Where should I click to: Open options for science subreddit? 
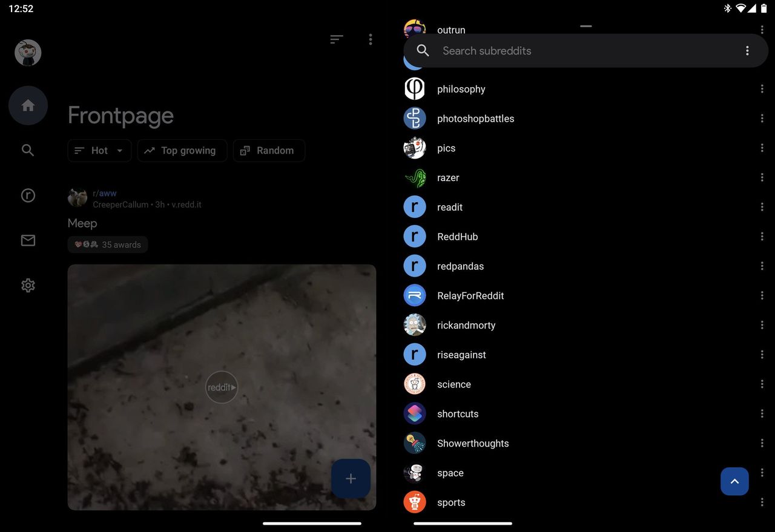[x=762, y=384]
